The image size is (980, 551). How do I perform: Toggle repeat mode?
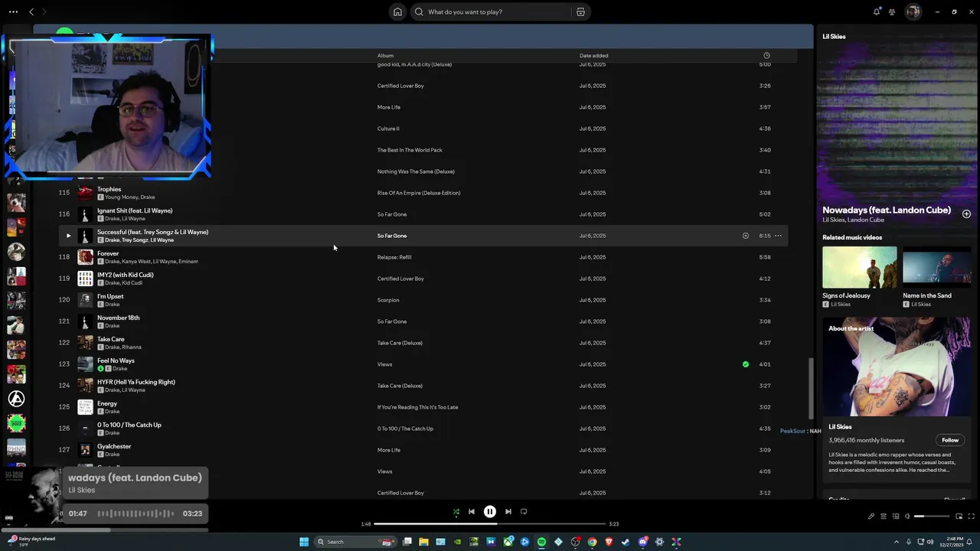pyautogui.click(x=524, y=511)
